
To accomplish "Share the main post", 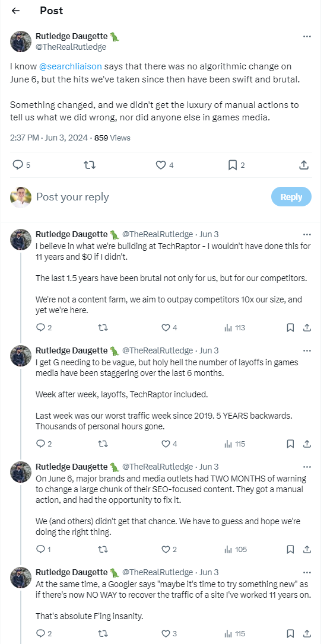I will [304, 165].
